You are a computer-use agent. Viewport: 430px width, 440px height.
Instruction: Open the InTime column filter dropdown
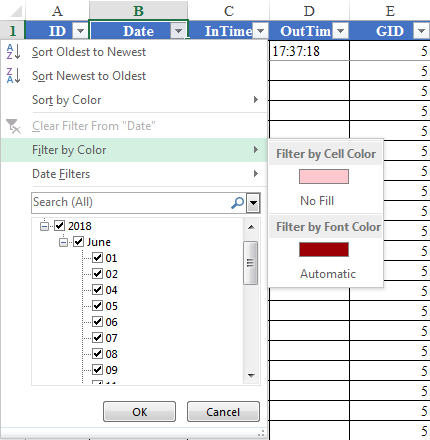point(260,31)
